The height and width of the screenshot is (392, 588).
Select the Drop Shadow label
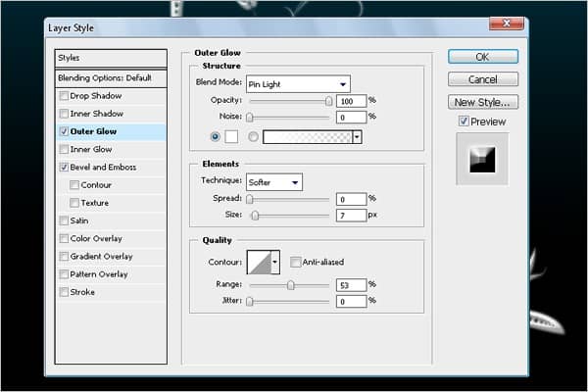pos(96,96)
